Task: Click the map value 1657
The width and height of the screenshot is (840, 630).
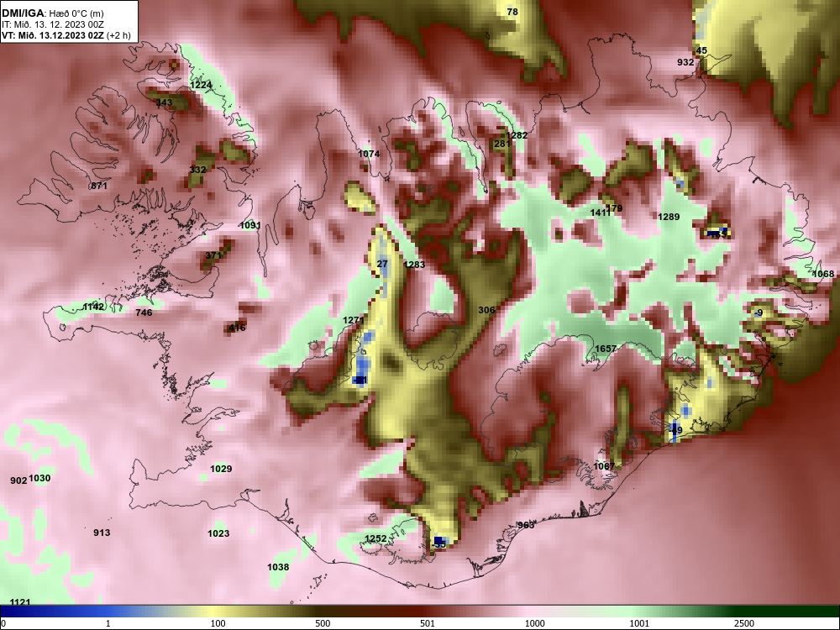Action: point(606,349)
